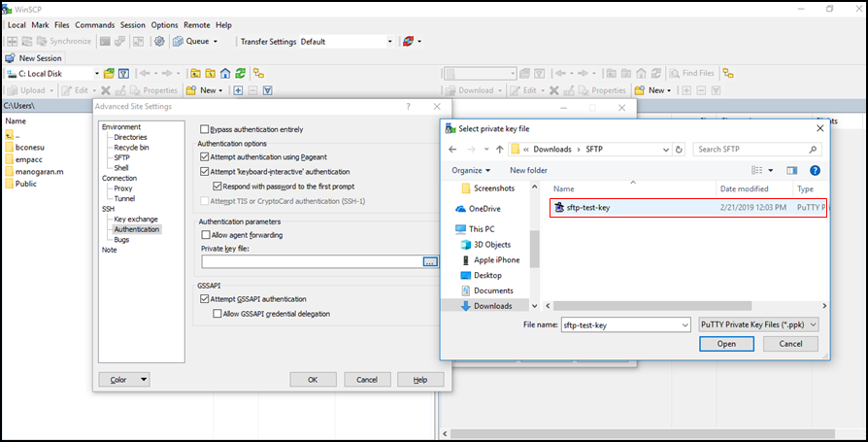The height and width of the screenshot is (442, 868).
Task: Go to root directory in local panel
Action: pyautogui.click(x=211, y=73)
